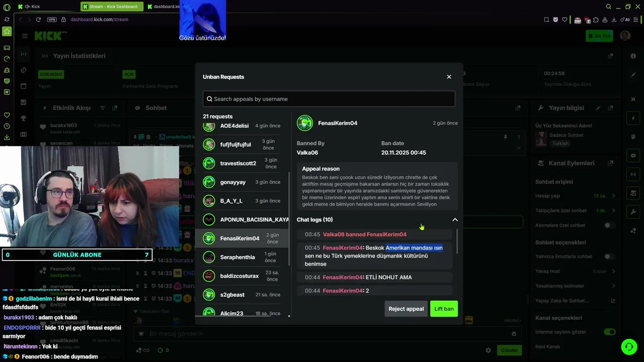Screen dimensions: 644x362
Task: Open browser search tabs magnifier
Action: click(x=609, y=7)
